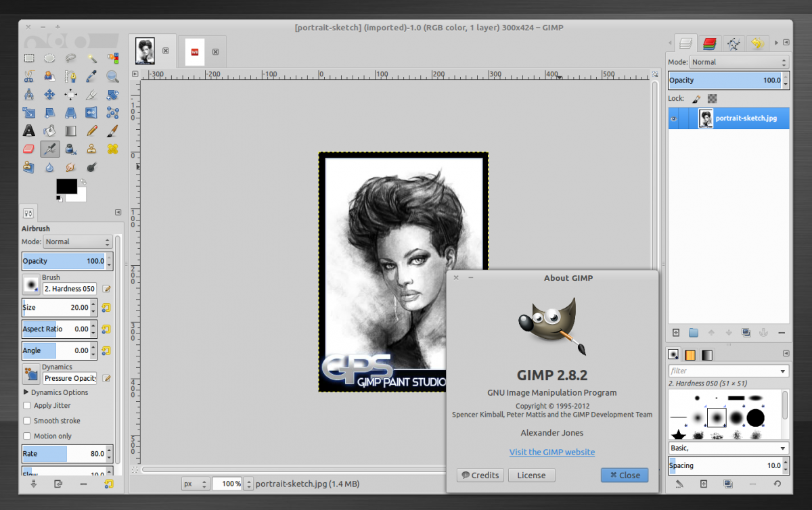Activate the Clone tool

tap(91, 148)
